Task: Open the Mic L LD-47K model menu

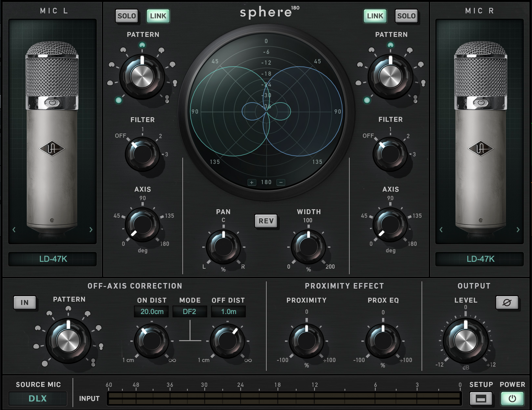Action: (x=53, y=259)
